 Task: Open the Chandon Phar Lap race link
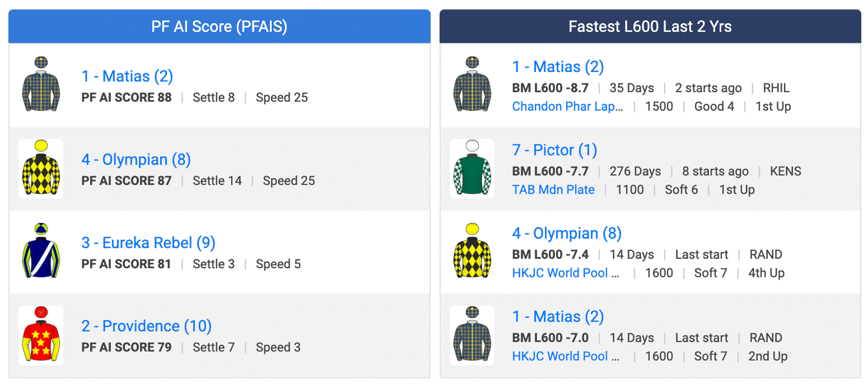[x=568, y=107]
